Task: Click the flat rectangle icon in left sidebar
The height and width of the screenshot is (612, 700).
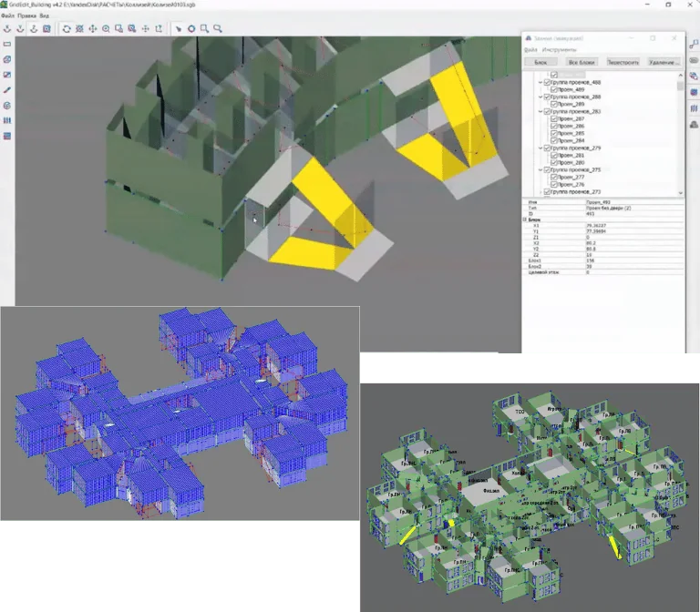Action: pyautogui.click(x=7, y=44)
